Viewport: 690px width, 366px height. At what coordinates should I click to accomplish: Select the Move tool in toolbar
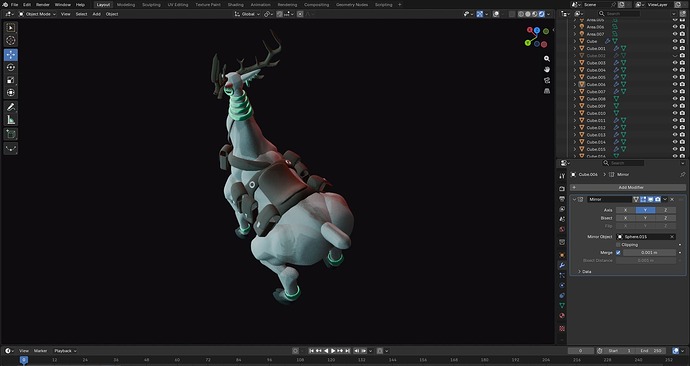pyautogui.click(x=11, y=55)
